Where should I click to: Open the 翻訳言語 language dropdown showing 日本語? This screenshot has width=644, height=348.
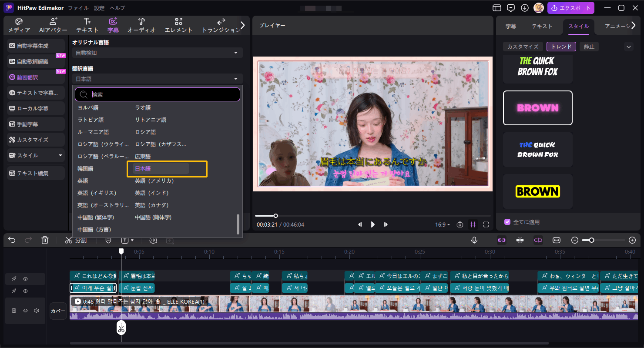pyautogui.click(x=157, y=78)
